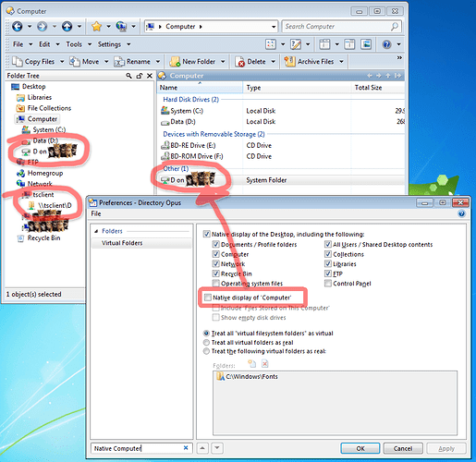This screenshot has width=476, height=462.
Task: Open the Tools menu
Action: click(74, 44)
